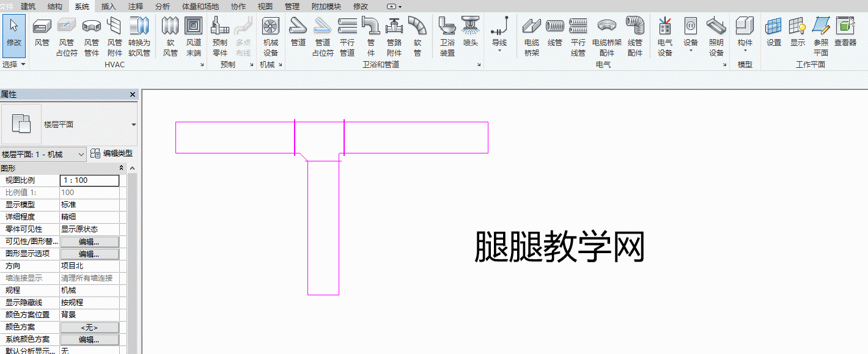Click the 视图比例 1 : 100 field
Screen dimensions: 868x354
point(89,180)
